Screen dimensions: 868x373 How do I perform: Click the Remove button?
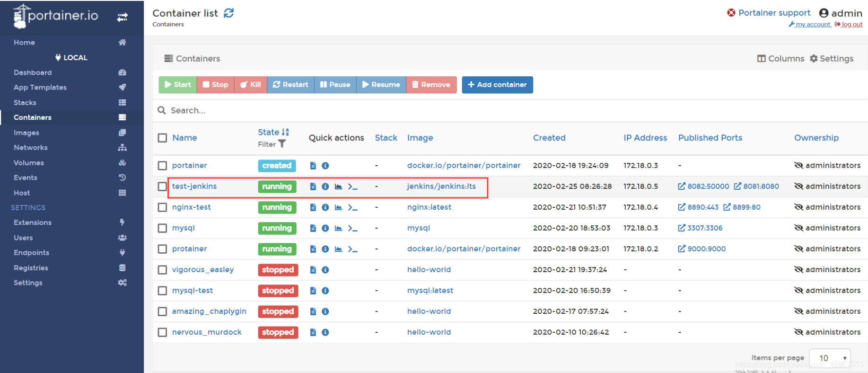(431, 85)
